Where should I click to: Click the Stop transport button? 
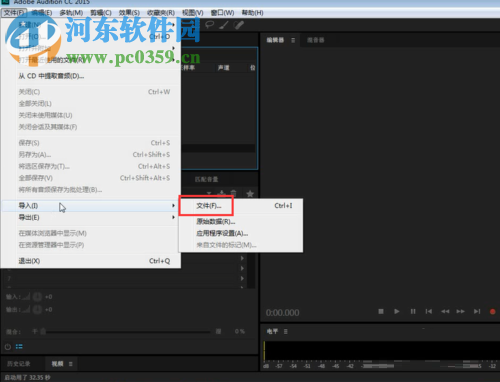point(381,311)
